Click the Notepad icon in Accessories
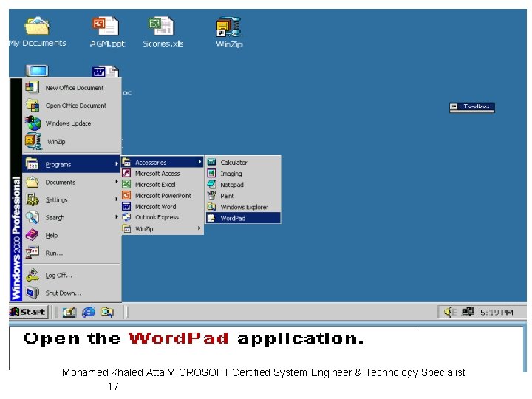 point(212,184)
